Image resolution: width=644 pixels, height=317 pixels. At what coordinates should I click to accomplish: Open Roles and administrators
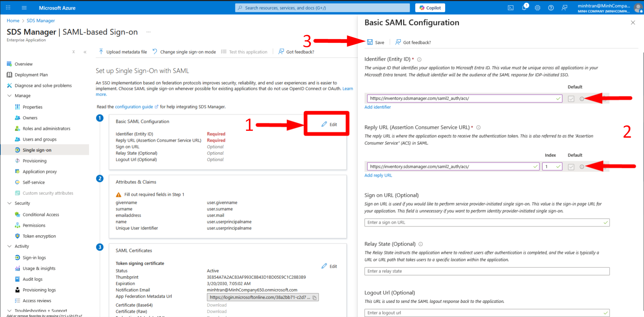[x=46, y=128]
